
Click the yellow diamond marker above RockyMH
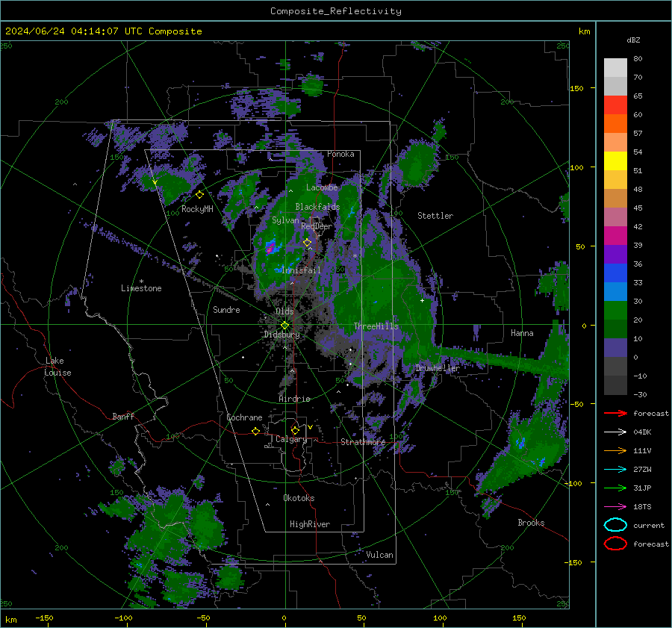199,195
